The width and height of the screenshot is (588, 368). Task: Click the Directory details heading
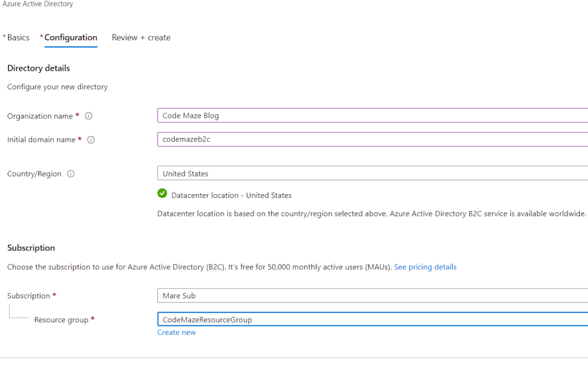pyautogui.click(x=39, y=68)
